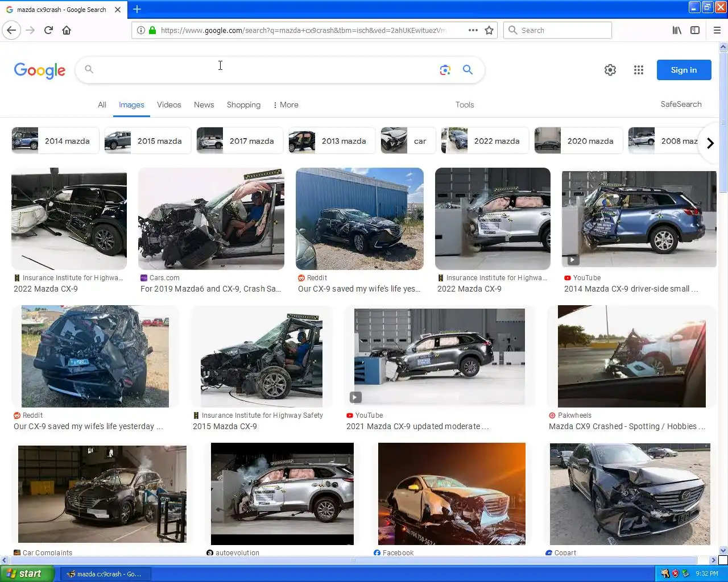Bookmark this page with the star icon
This screenshot has width=728, height=582.
pyautogui.click(x=489, y=30)
